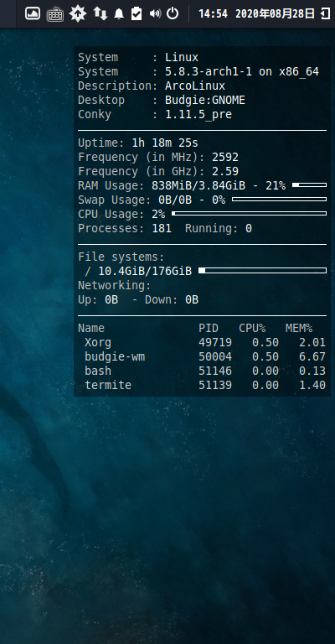Click the Uptime line in Conky
This screenshot has height=644, width=335.
point(138,143)
